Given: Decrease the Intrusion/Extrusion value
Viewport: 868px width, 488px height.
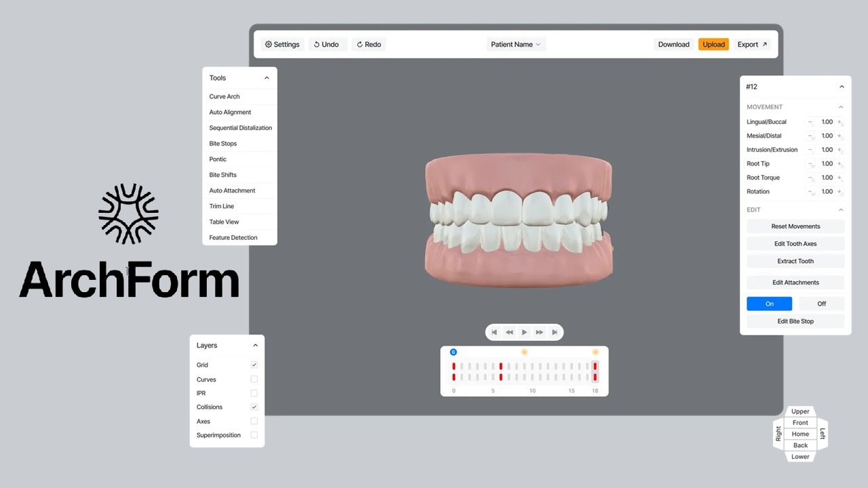Looking at the screenshot, I should pyautogui.click(x=810, y=150).
